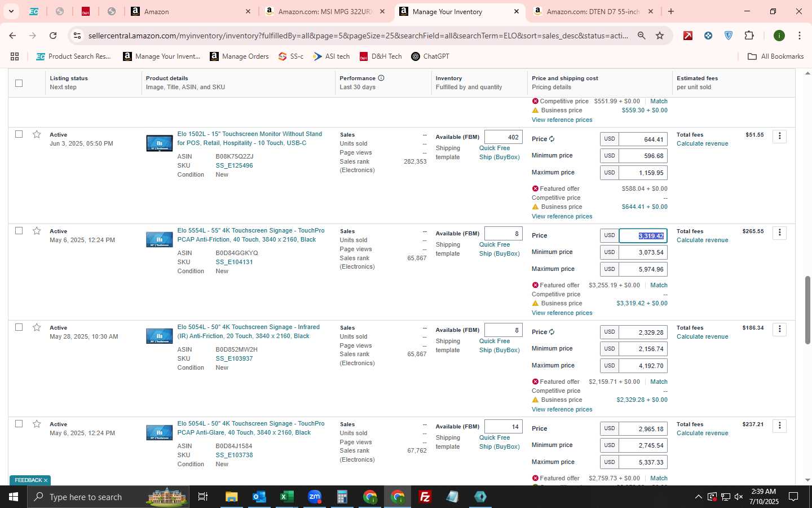
Task: Check the Elo 5054L Infrared listing checkbox
Action: 19,327
